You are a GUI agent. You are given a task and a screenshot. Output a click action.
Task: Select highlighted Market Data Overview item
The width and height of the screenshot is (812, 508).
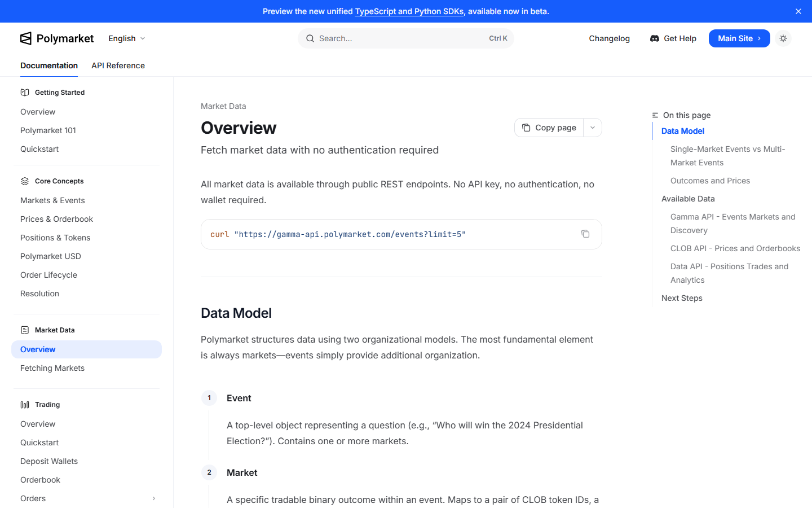86,349
